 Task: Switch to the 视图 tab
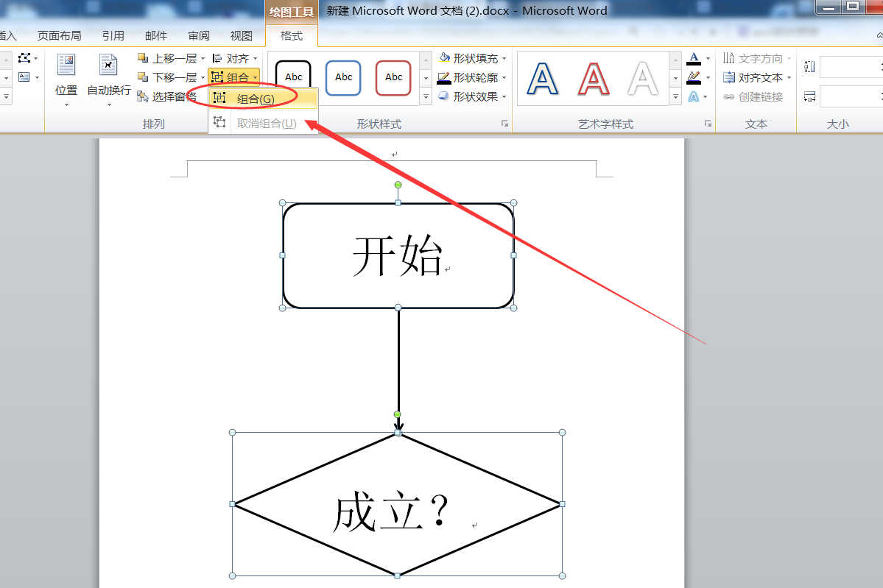click(x=242, y=35)
